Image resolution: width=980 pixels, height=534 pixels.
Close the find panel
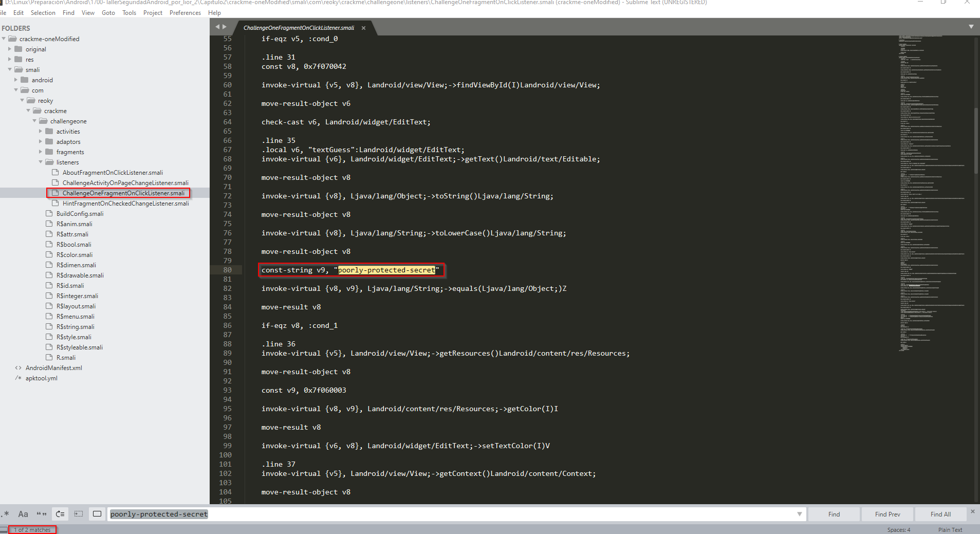[x=973, y=511]
